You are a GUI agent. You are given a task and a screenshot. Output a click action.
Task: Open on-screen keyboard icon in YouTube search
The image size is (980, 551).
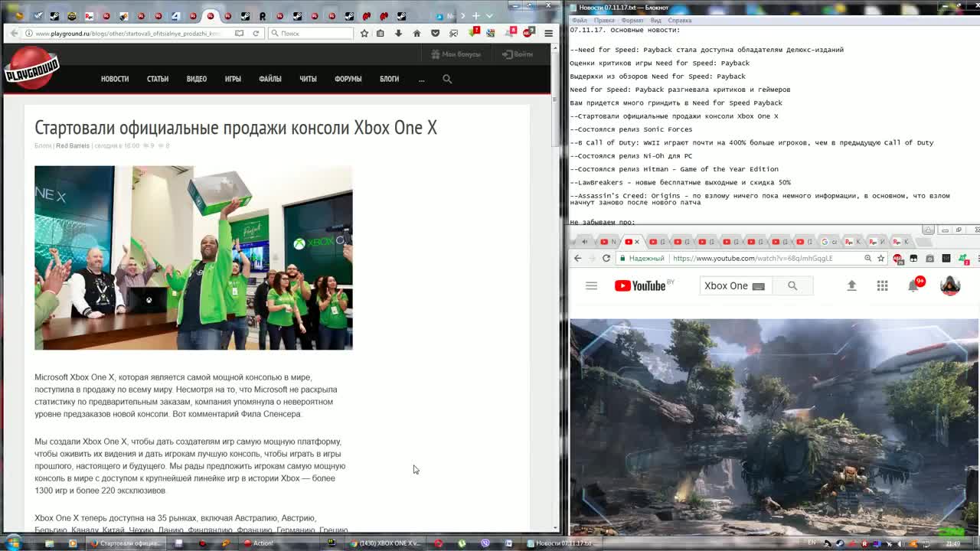click(x=758, y=286)
